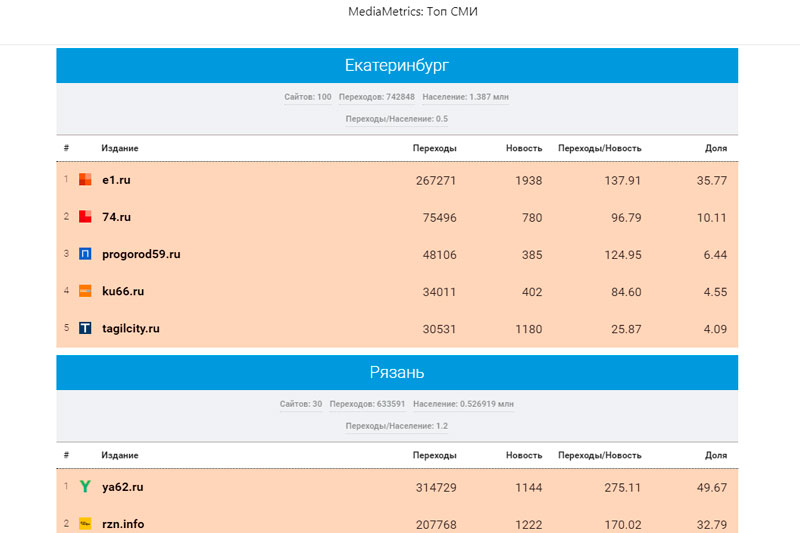Click Екатеринбург's Переходы column header
Screen dimensions: 800x533
pos(434,148)
